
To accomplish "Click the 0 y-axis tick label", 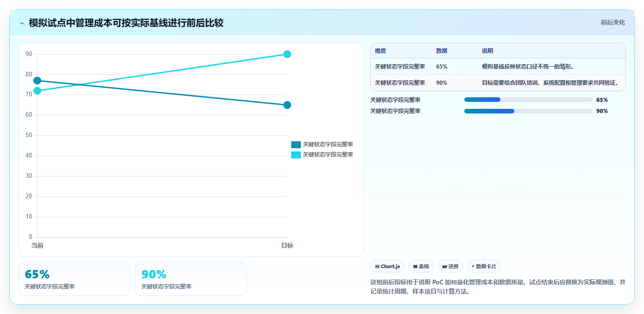I will pos(31,237).
